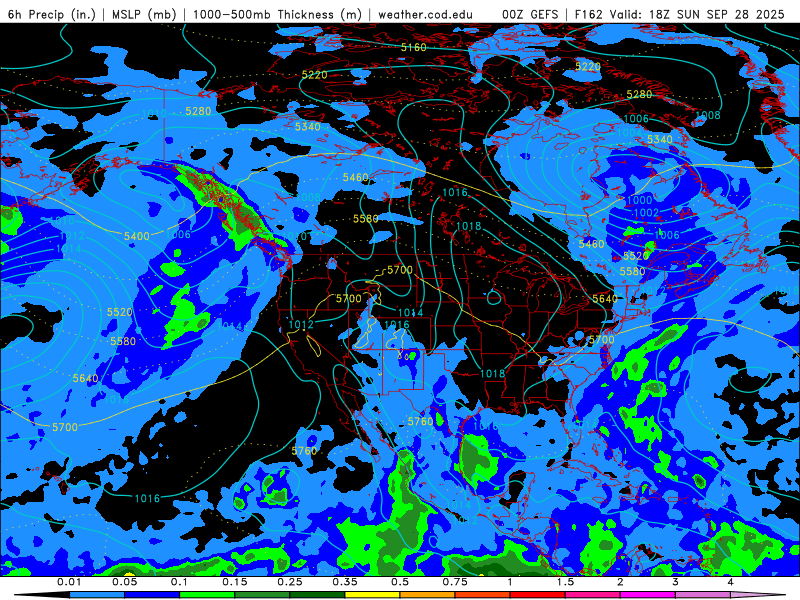Click the '0.35' legend value

point(345,582)
